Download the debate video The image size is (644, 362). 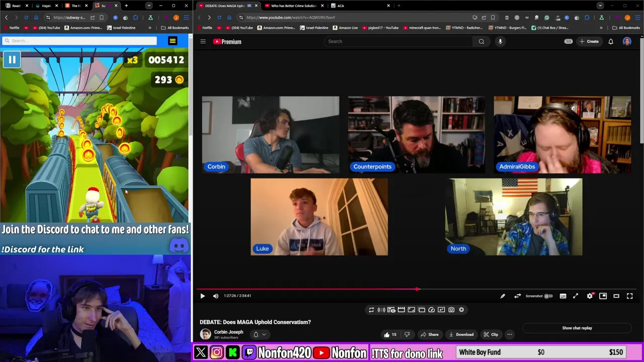[461, 334]
